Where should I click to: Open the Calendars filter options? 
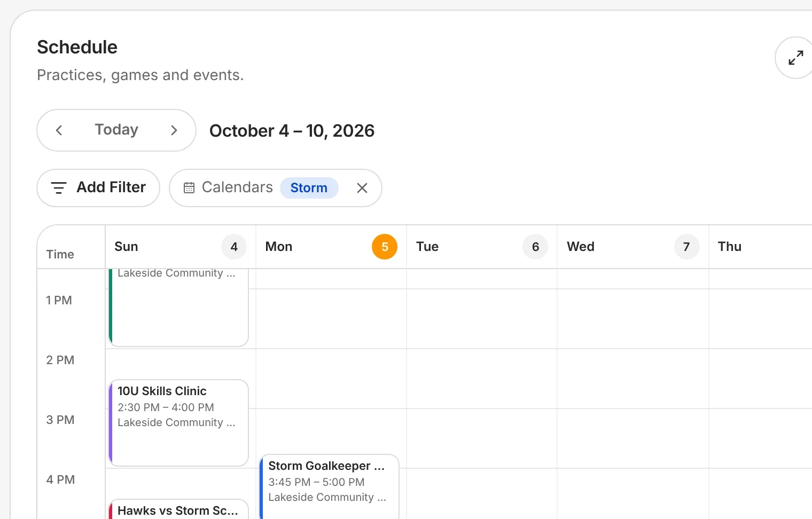coord(237,187)
